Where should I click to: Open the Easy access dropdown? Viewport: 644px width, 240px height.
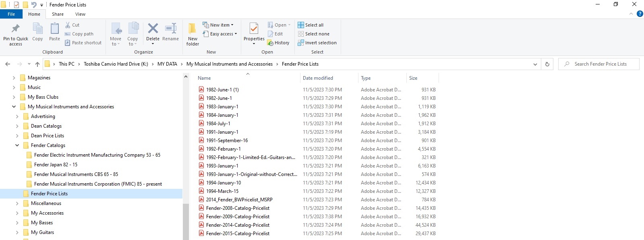pos(220,34)
